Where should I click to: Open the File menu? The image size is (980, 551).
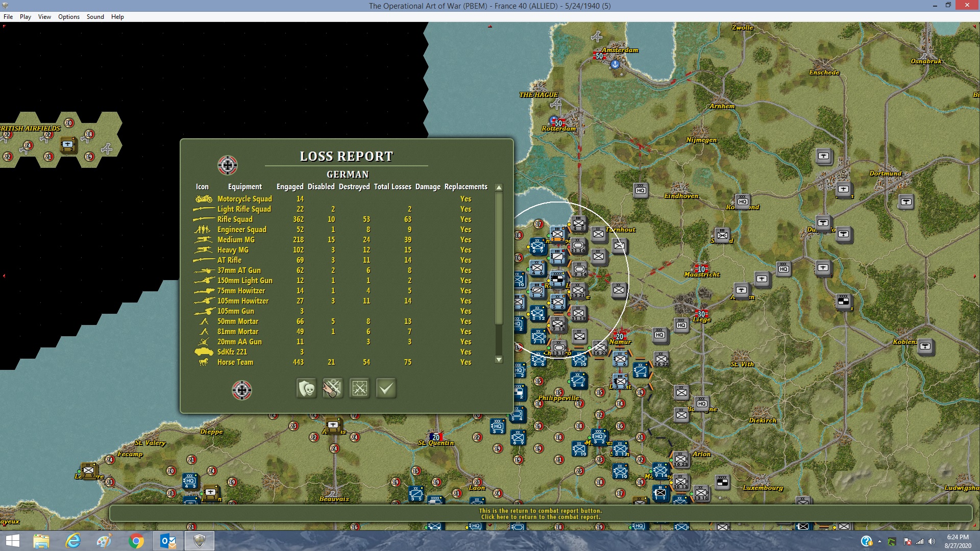coord(8,17)
